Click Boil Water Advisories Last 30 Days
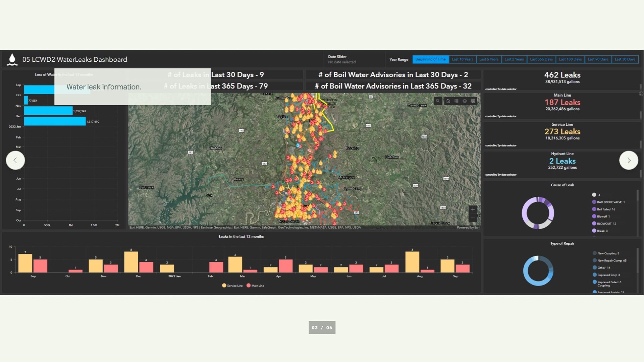644x362 pixels. [393, 75]
